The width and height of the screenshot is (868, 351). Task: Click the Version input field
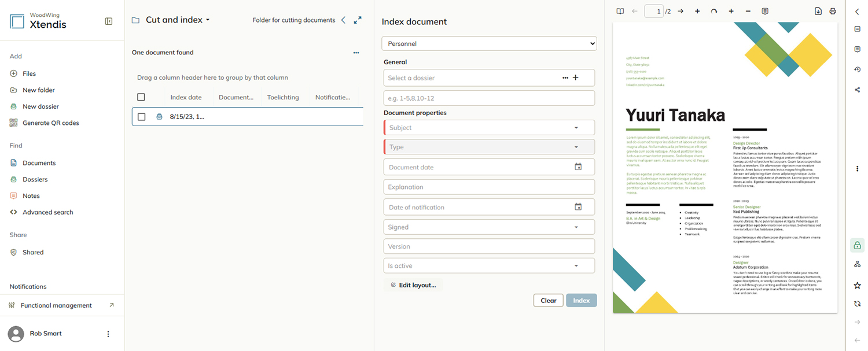pyautogui.click(x=489, y=246)
